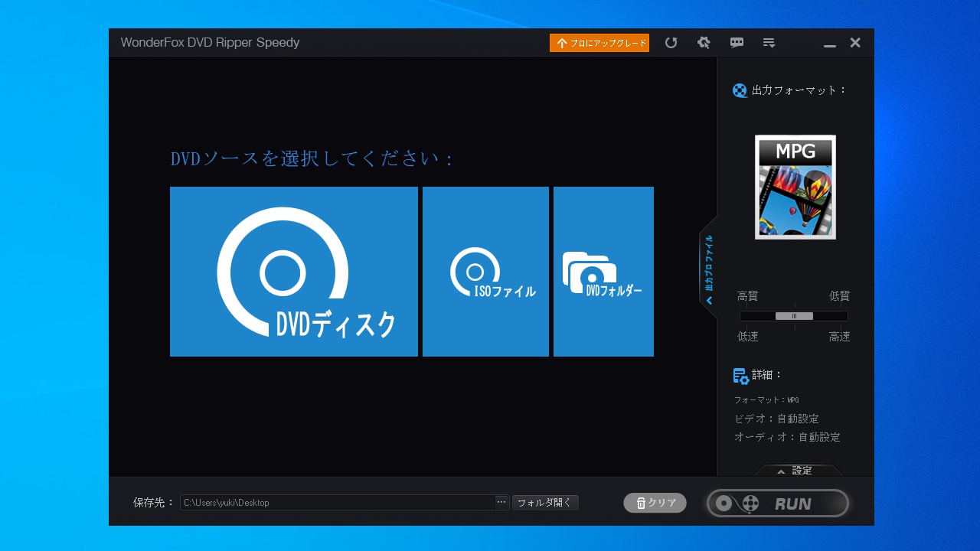
Task: Click the フォルダ開く button
Action: click(545, 503)
